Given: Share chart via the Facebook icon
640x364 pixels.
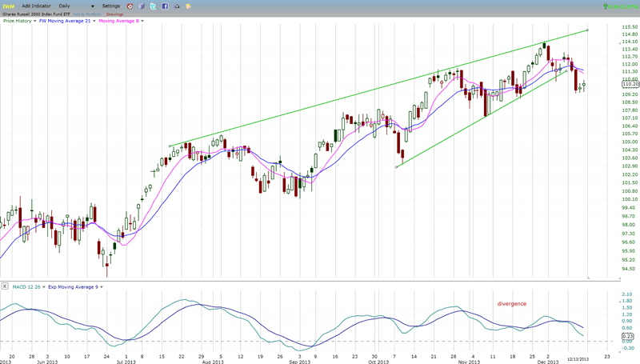Looking at the screenshot, I should point(165,6).
